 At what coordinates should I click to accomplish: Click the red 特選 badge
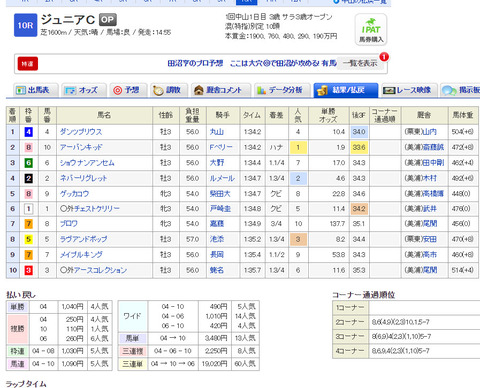coord(28,64)
